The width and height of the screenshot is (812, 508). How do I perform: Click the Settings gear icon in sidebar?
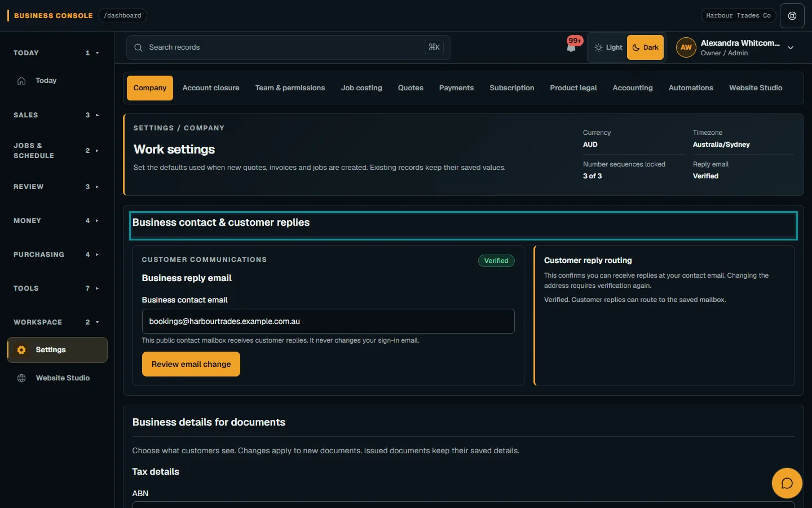[21, 350]
